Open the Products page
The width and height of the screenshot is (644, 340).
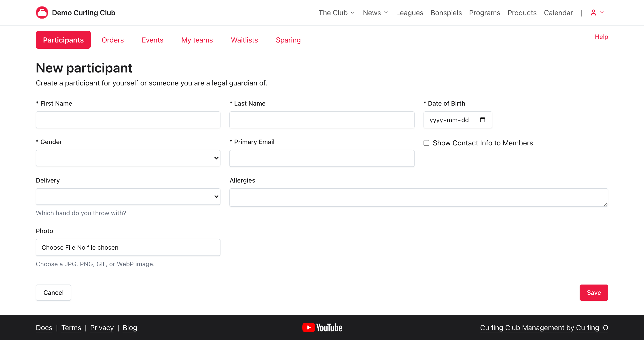click(522, 13)
